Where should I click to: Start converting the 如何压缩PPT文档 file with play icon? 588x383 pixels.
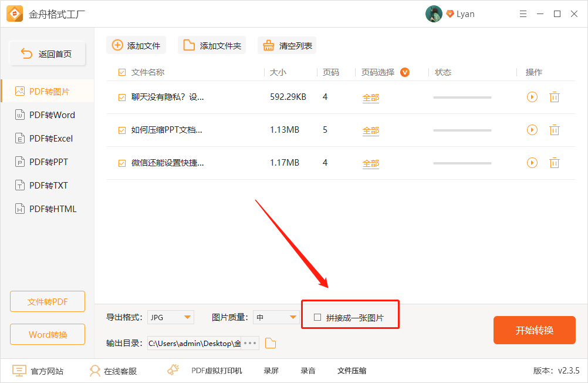tap(532, 130)
